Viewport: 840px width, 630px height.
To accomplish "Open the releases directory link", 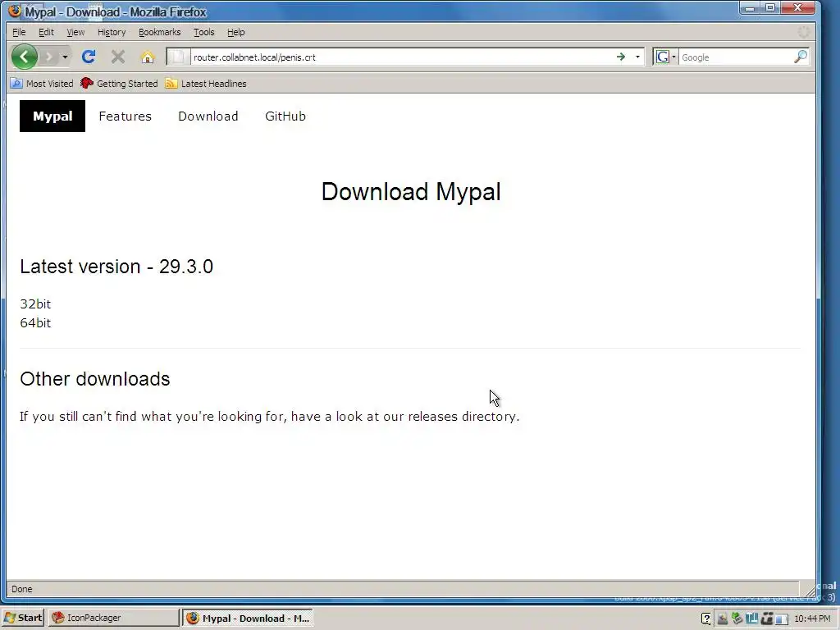I will click(x=463, y=416).
